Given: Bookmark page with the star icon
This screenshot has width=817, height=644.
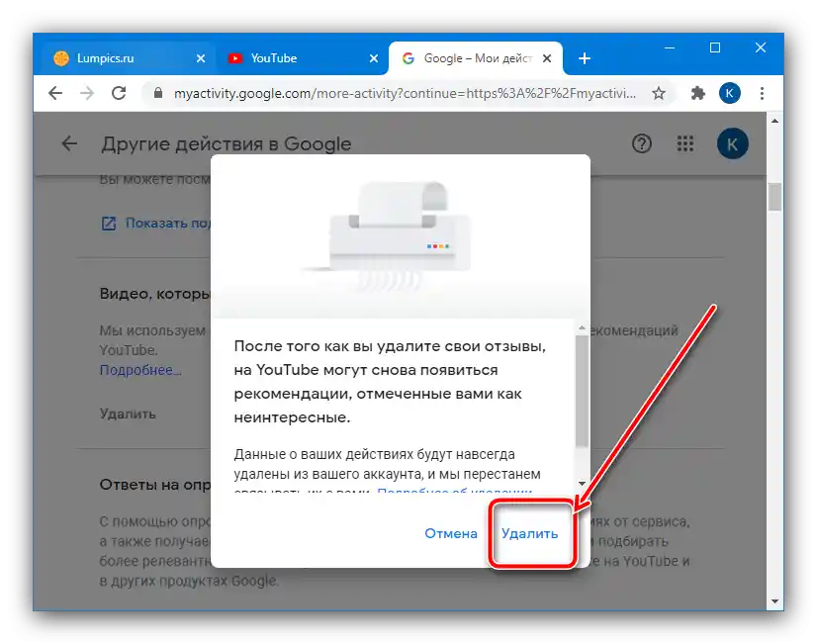Looking at the screenshot, I should point(659,93).
